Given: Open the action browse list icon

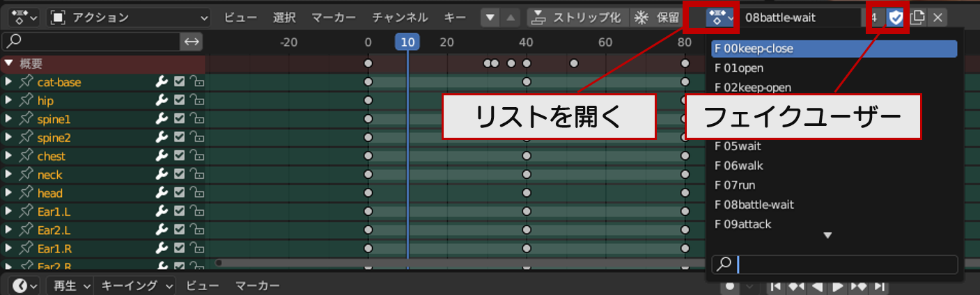Looking at the screenshot, I should [720, 17].
